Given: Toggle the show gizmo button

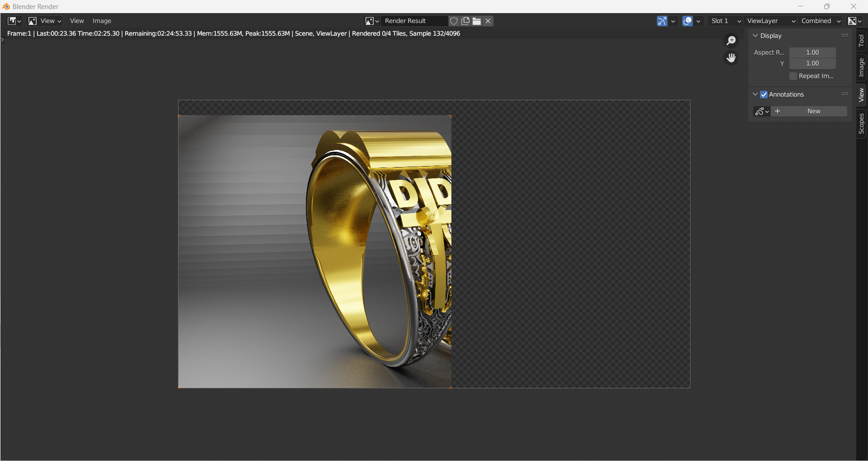Looking at the screenshot, I should (662, 21).
